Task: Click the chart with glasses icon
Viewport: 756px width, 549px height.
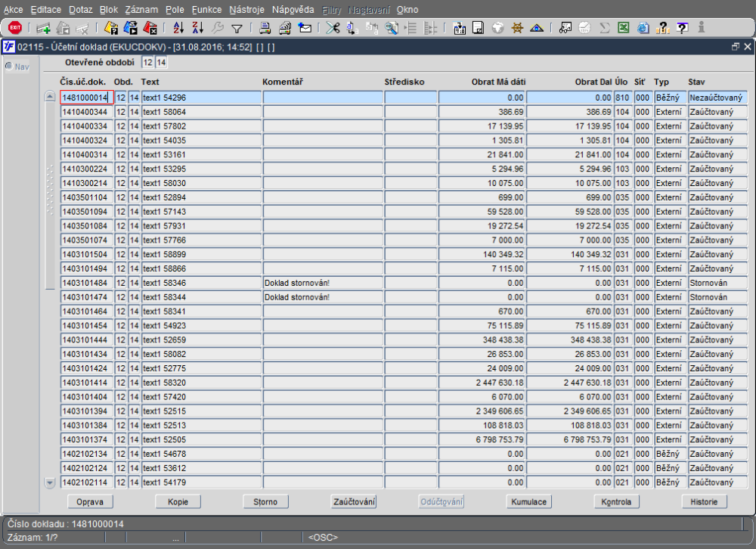Action: 565,28
